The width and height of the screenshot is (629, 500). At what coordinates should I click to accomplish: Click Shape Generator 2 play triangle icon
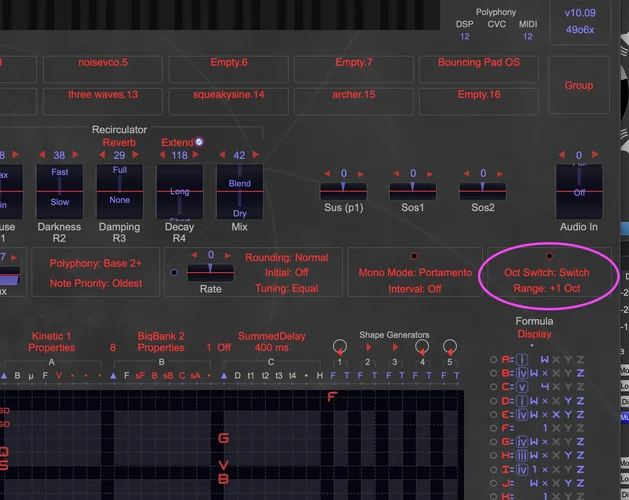(x=368, y=347)
